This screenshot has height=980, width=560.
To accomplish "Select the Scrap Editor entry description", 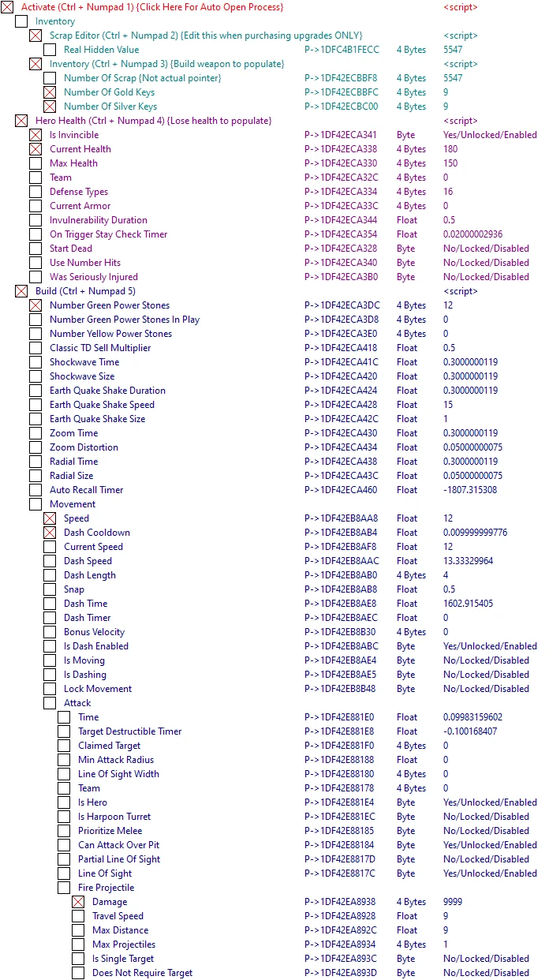I will [206, 36].
